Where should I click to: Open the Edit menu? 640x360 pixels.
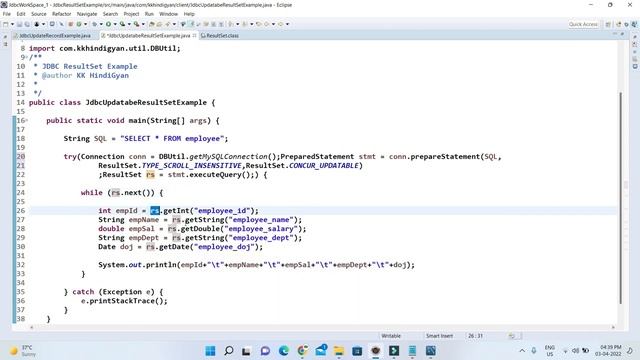[21, 14]
